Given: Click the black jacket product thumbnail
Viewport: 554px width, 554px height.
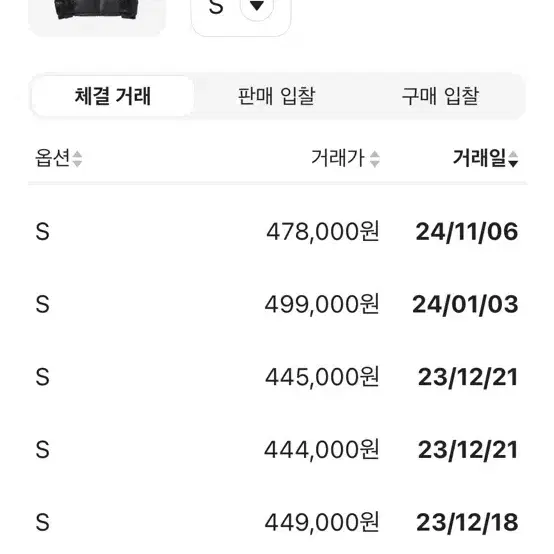Looking at the screenshot, I should (x=96, y=16).
